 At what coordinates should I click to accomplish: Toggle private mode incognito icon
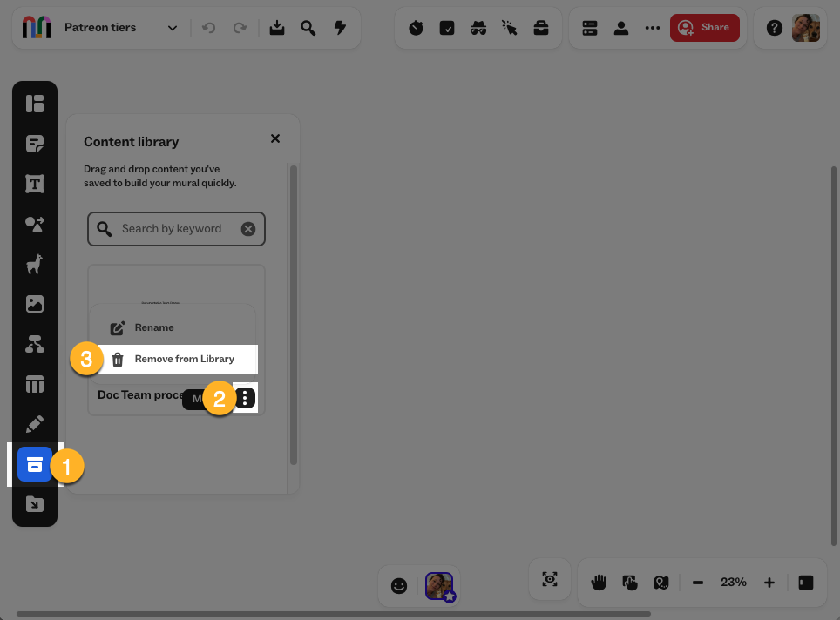tap(478, 28)
